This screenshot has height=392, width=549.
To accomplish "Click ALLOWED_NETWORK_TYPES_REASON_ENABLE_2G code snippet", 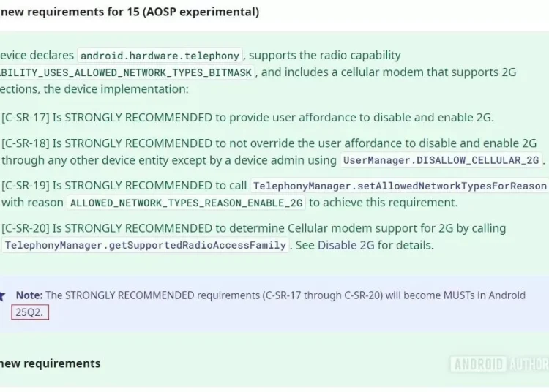I will point(186,203).
